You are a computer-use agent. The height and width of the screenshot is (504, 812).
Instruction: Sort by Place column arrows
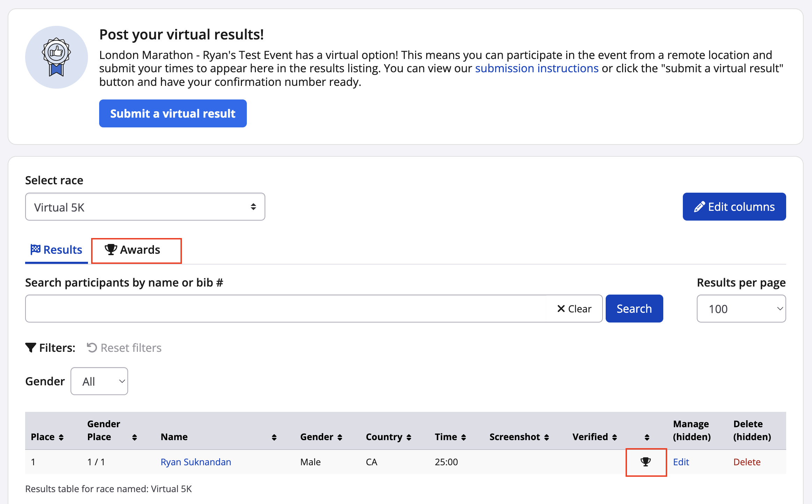coord(61,437)
